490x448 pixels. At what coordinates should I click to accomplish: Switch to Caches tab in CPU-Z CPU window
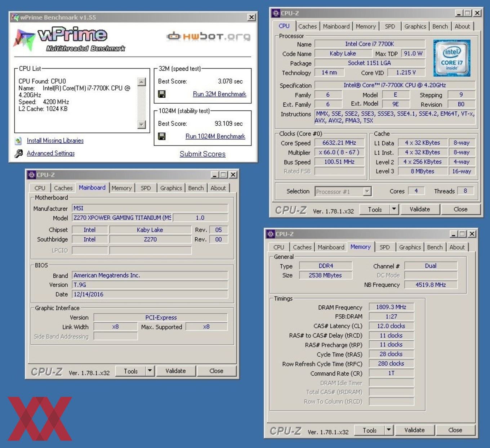click(x=307, y=26)
